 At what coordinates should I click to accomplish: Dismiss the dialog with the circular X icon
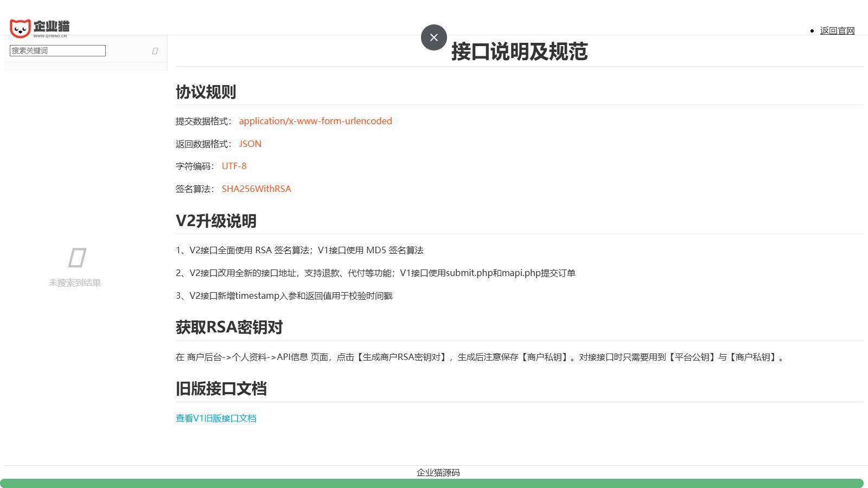(433, 37)
